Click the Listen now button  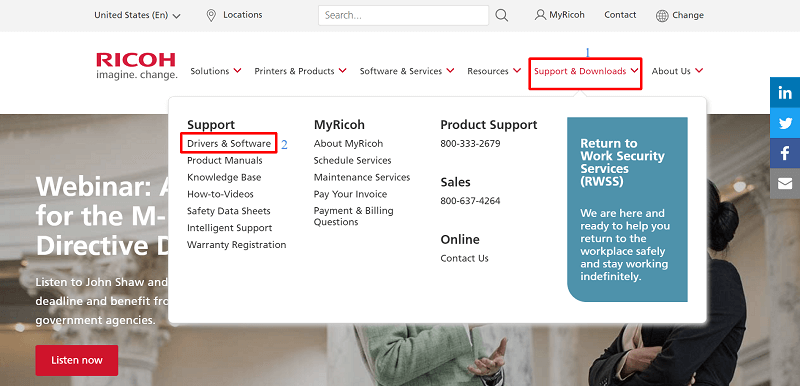[77, 360]
